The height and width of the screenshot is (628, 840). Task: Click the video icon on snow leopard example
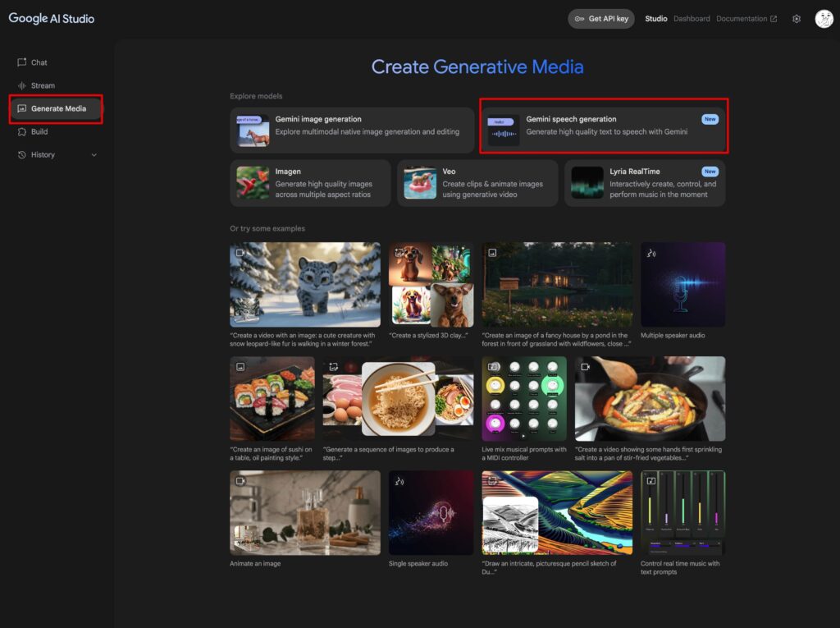(x=240, y=253)
